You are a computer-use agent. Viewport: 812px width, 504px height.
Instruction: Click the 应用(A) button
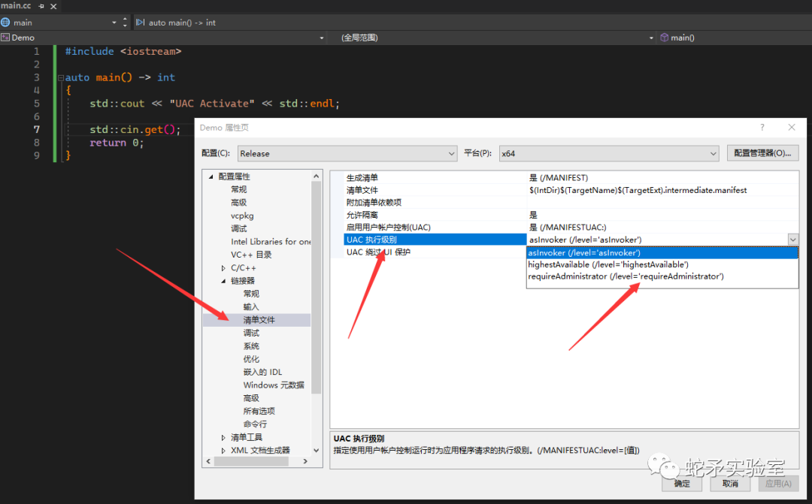(778, 483)
